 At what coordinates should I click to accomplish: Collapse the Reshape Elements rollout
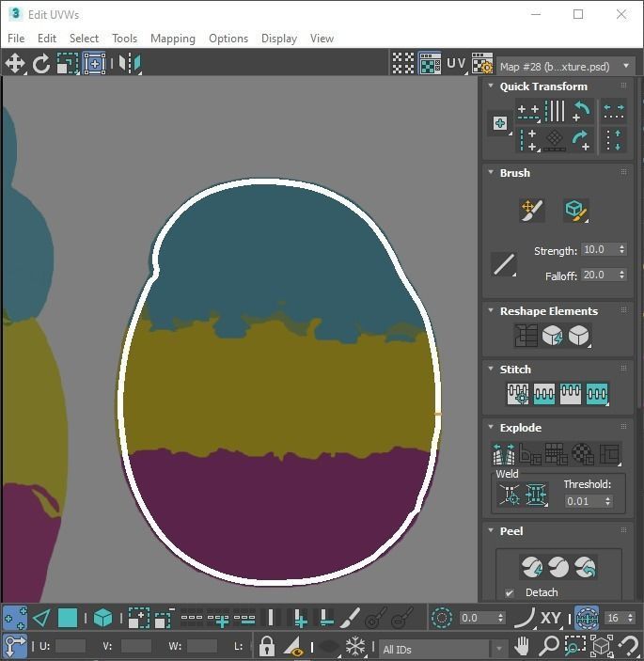(x=491, y=310)
